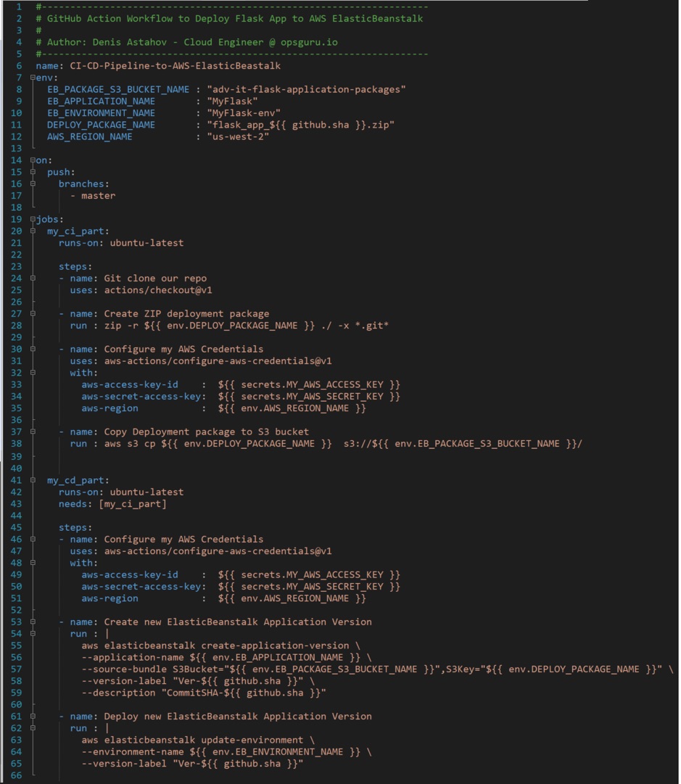Click line number 43 in the gutter
681x784 pixels.
click(x=17, y=503)
